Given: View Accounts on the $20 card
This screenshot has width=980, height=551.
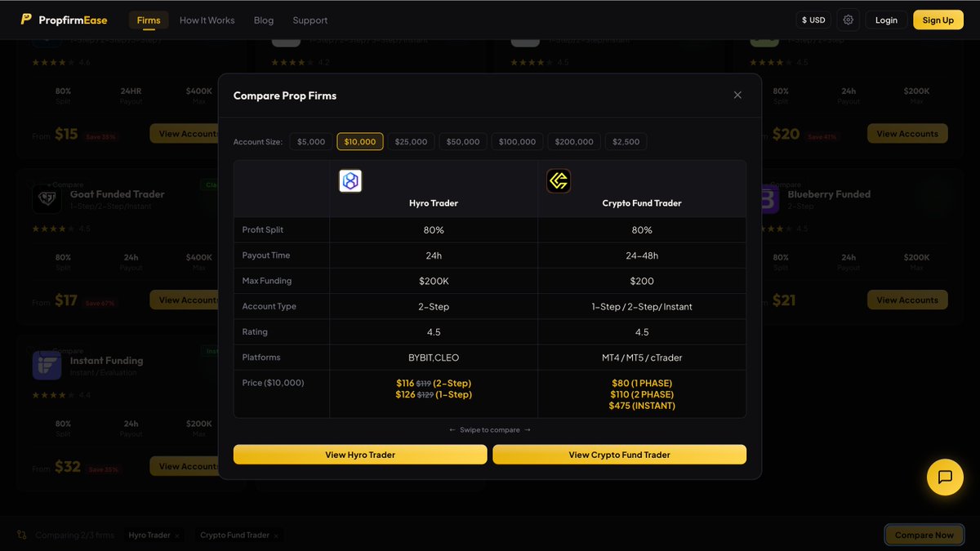Looking at the screenshot, I should click(907, 133).
